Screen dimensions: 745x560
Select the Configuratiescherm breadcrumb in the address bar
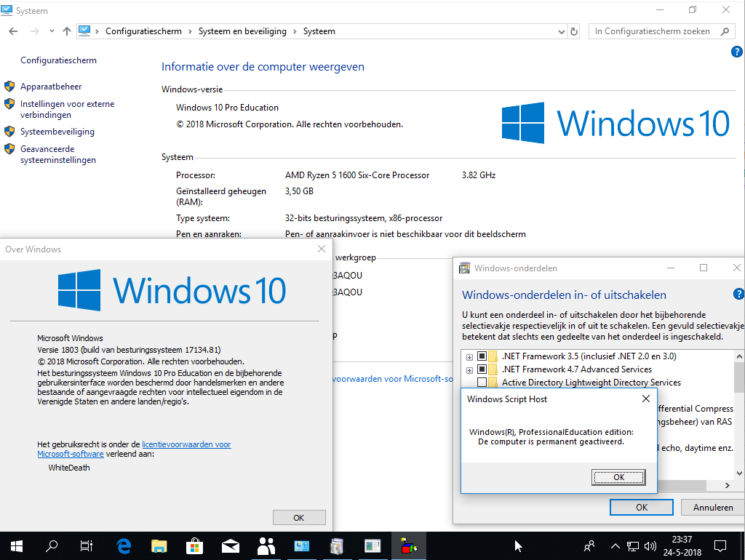143,31
